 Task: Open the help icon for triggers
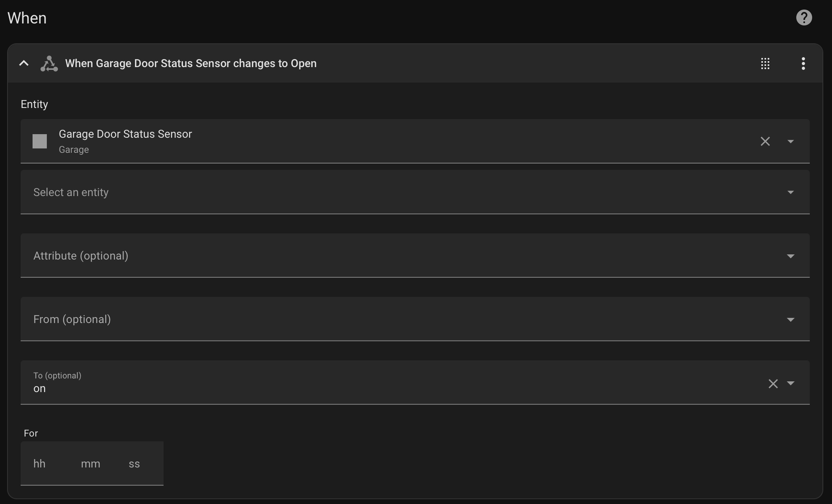(x=804, y=17)
